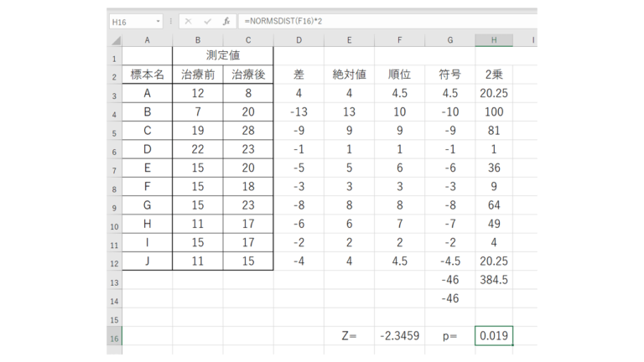
Task: Click the 治療前 header cell
Action: click(198, 75)
